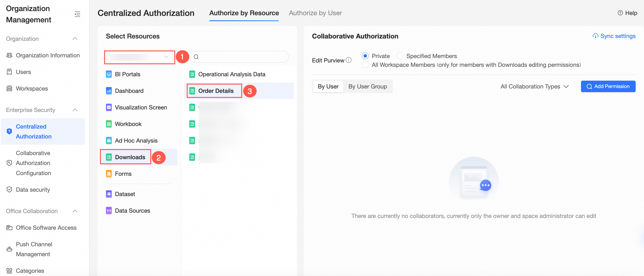Click the Add Permission button
Image resolution: width=644 pixels, height=276 pixels.
pos(608,86)
